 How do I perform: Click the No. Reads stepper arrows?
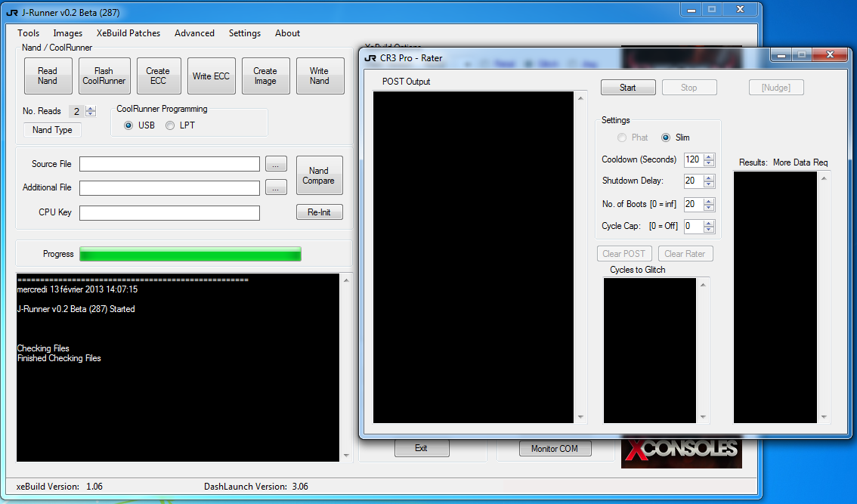(91, 112)
